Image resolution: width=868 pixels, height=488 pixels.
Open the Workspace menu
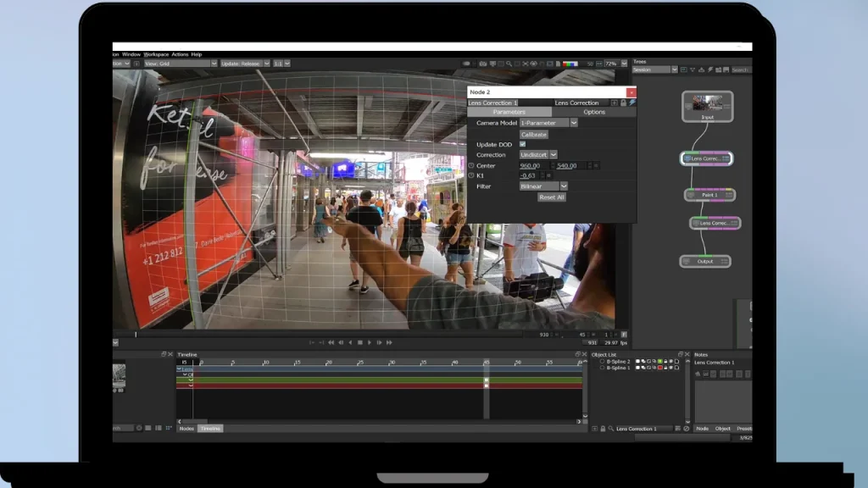pos(156,55)
